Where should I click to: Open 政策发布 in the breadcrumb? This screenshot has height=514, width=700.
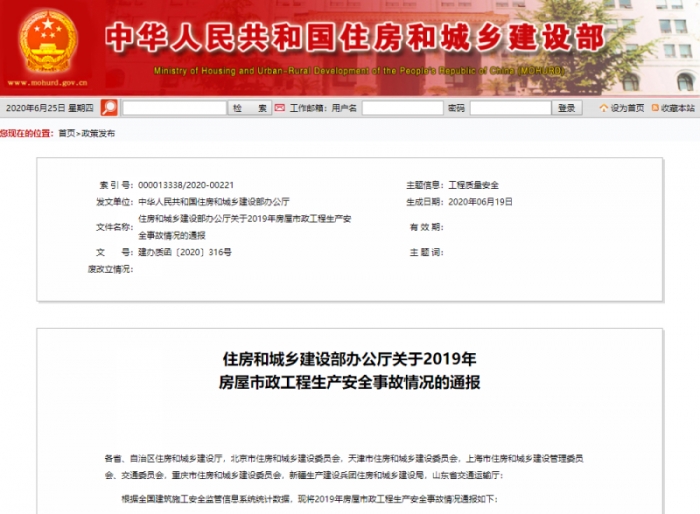tap(98, 133)
